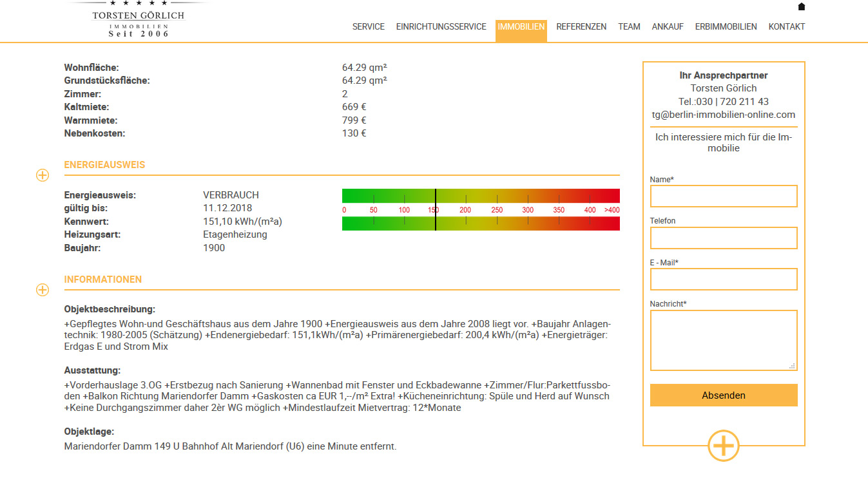Open the Team page

tap(629, 27)
